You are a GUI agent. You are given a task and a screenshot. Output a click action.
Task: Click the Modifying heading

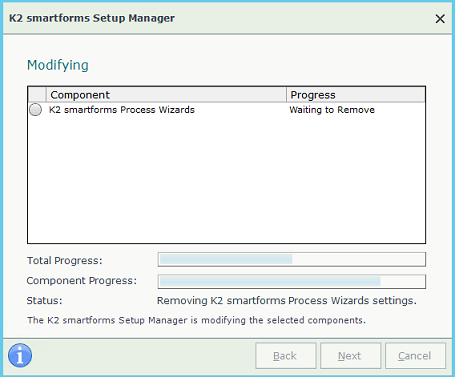point(58,65)
